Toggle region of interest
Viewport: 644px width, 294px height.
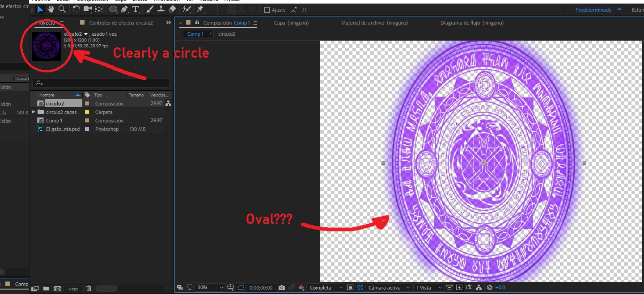pyautogui.click(x=350, y=287)
